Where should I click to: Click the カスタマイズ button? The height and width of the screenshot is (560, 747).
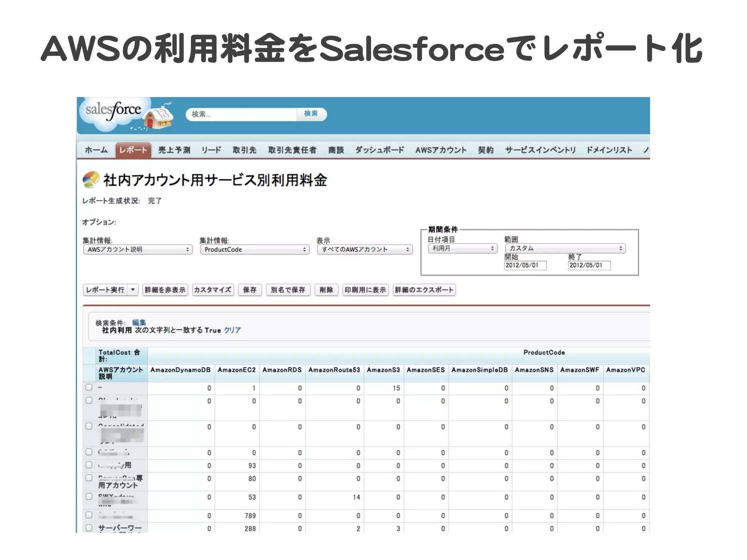tap(213, 290)
